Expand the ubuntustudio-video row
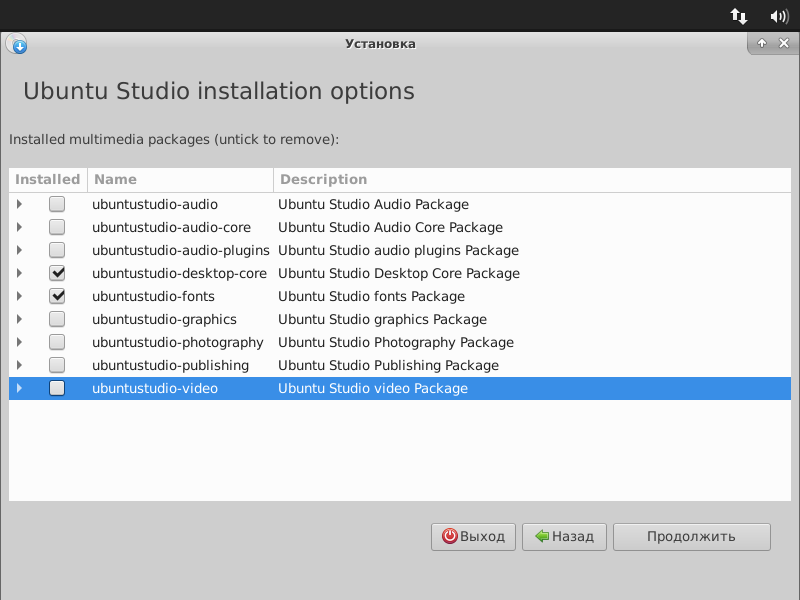The image size is (800, 600). 19,388
